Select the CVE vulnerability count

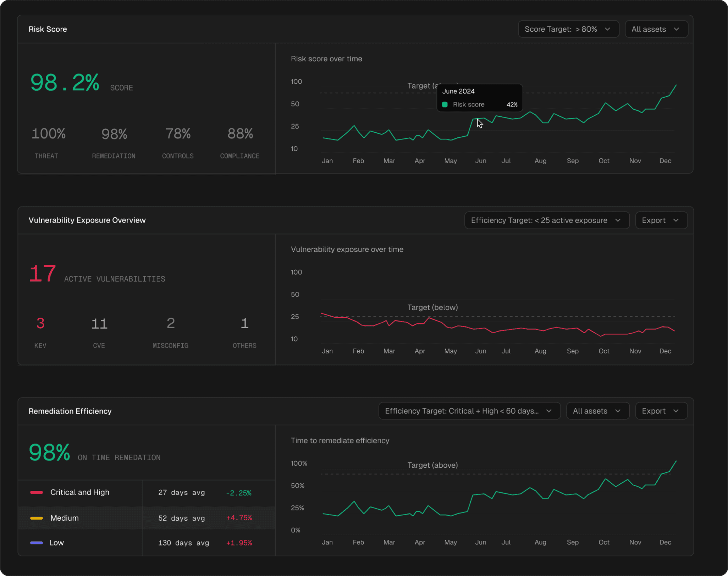(x=99, y=324)
